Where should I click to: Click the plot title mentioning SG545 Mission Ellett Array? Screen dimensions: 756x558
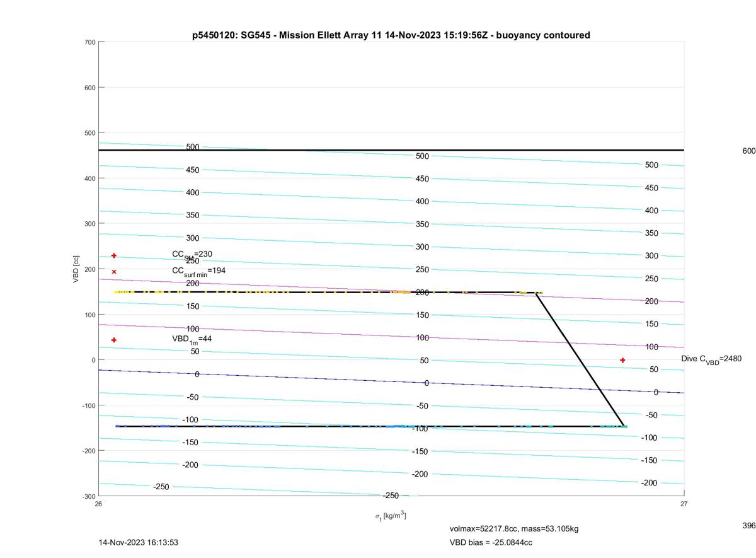[x=391, y=35]
